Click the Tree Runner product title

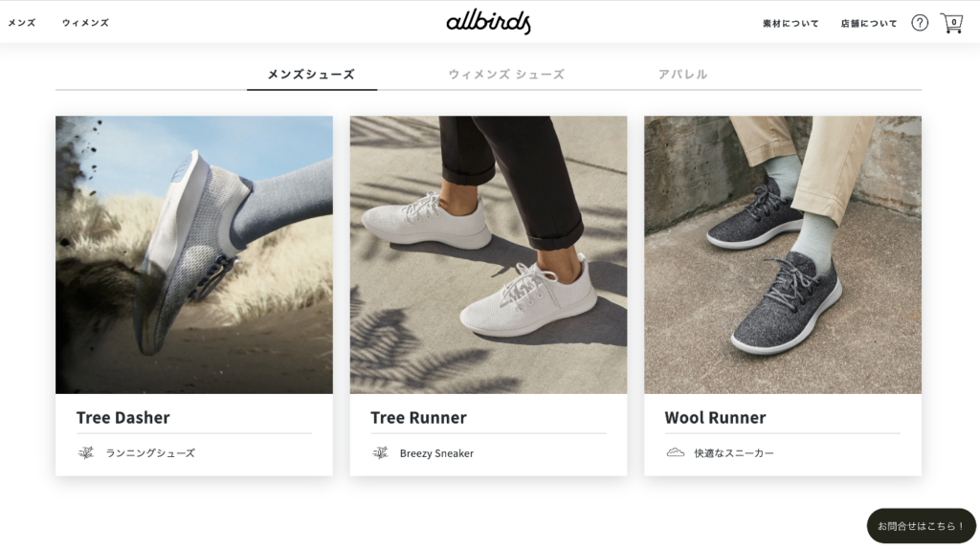419,417
